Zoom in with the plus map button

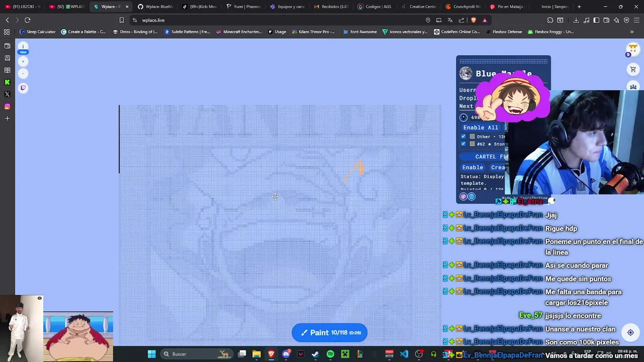click(x=23, y=61)
